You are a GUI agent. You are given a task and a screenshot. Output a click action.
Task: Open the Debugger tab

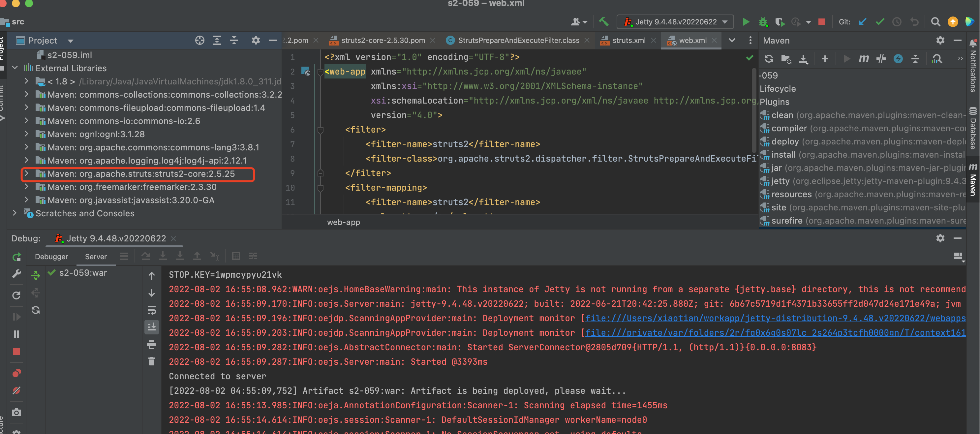(x=51, y=257)
